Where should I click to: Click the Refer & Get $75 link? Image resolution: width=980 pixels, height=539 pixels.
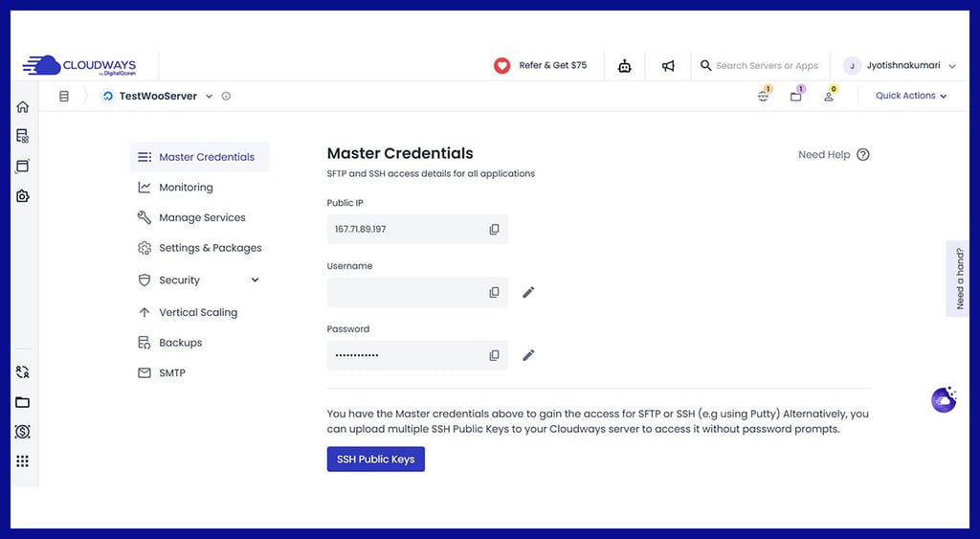pyautogui.click(x=552, y=66)
